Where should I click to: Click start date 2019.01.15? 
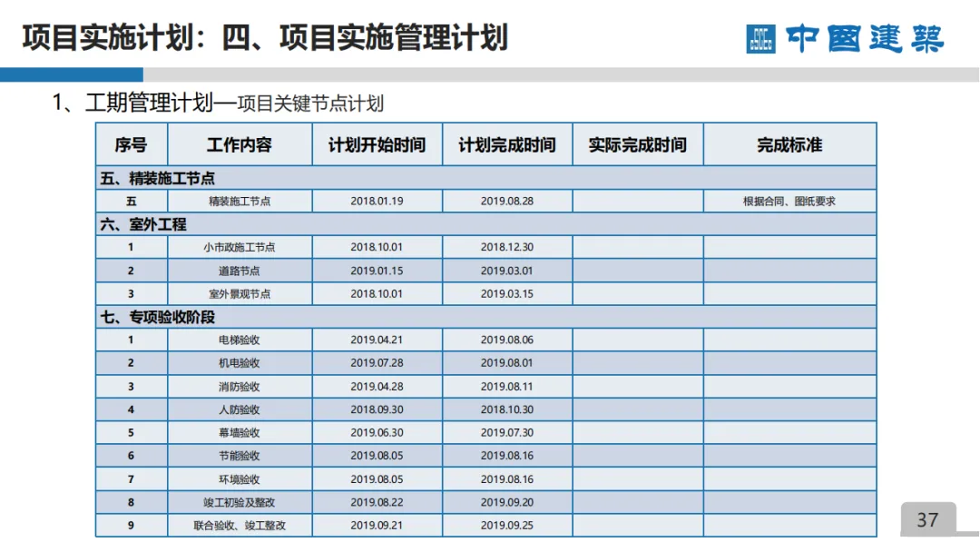[x=377, y=271]
